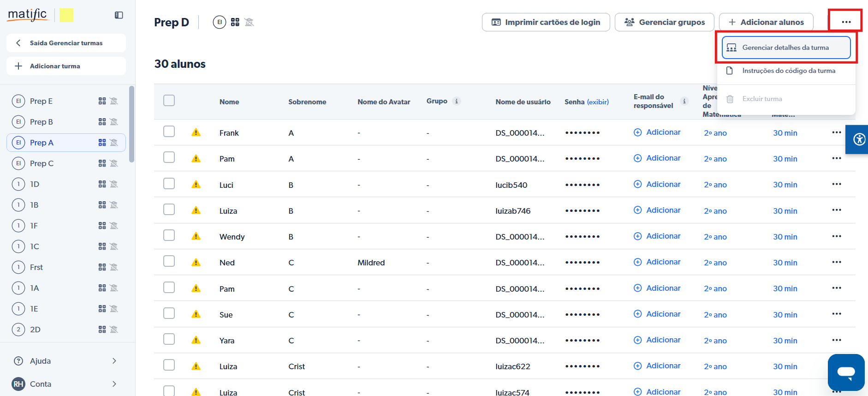Select the checkbox for Wendy B
Image resolution: width=868 pixels, height=396 pixels.
pos(169,235)
